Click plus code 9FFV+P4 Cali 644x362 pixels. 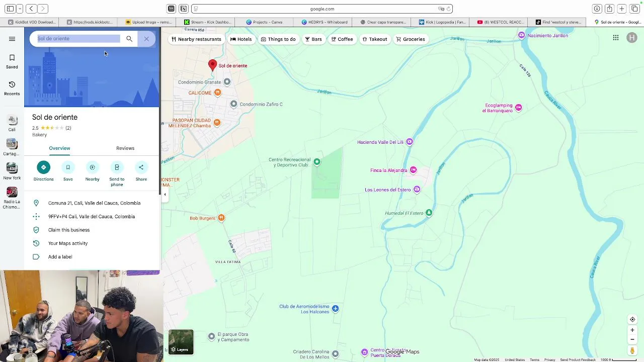click(92, 217)
